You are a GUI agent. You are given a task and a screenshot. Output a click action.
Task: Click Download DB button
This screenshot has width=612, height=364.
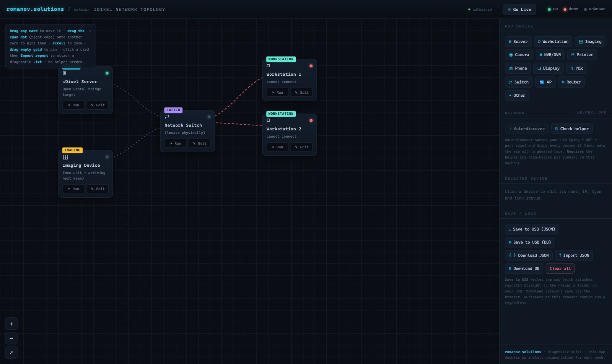524,268
